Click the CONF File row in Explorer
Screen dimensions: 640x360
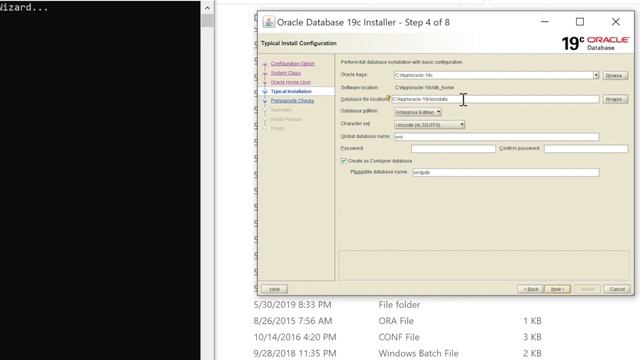(398, 337)
